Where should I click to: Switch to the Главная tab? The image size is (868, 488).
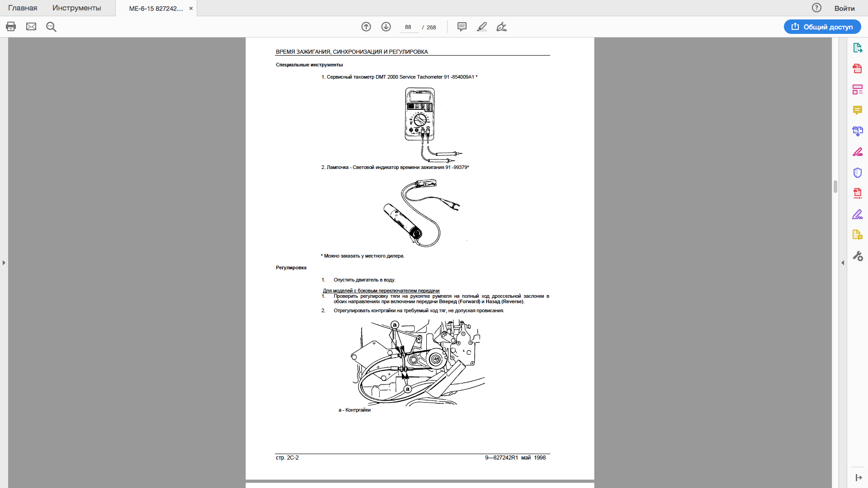pos(23,8)
